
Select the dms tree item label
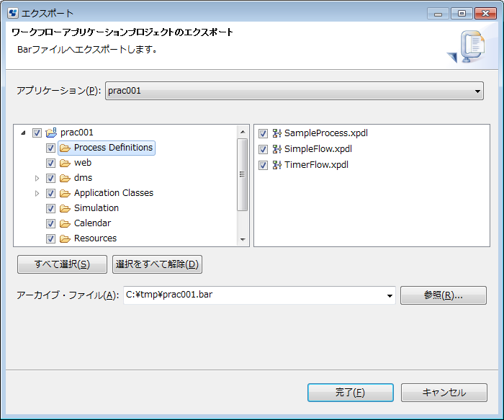pyautogui.click(x=83, y=178)
